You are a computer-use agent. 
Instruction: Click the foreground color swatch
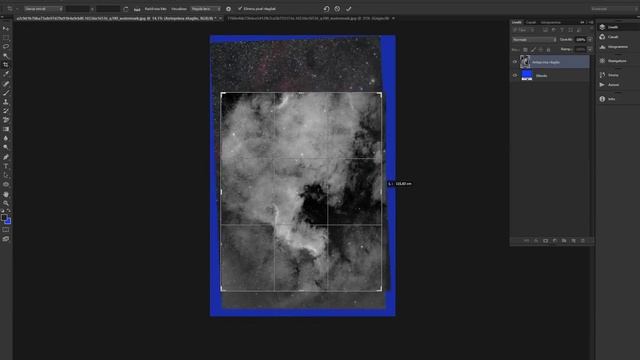tap(4, 217)
